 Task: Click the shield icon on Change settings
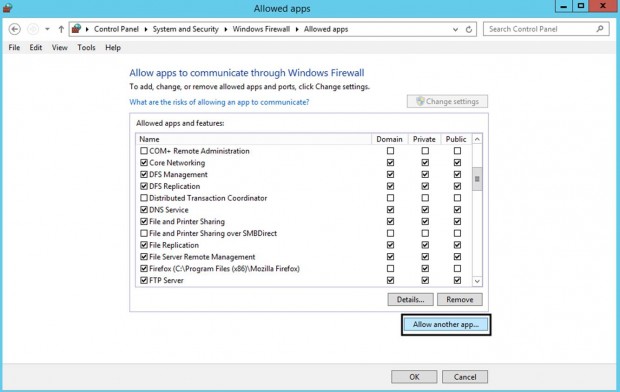(420, 101)
